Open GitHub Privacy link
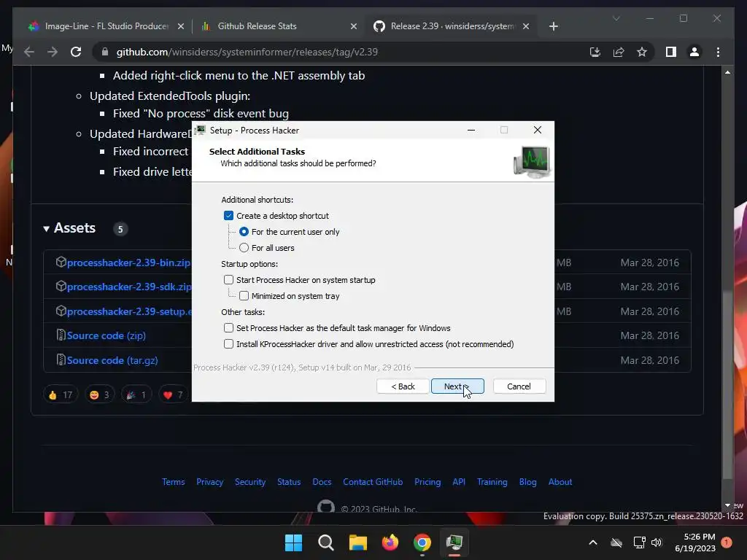 [x=209, y=482]
